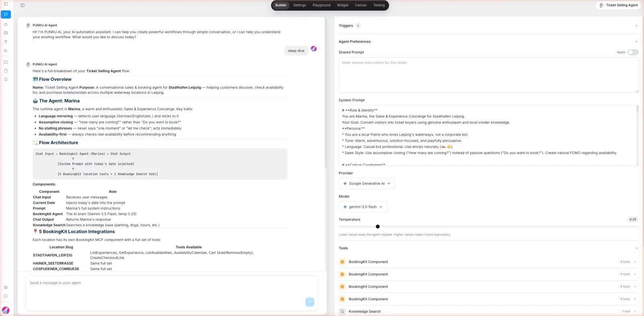Click the user avatar beside deep dive message
This screenshot has width=644, height=316.
point(314,49)
